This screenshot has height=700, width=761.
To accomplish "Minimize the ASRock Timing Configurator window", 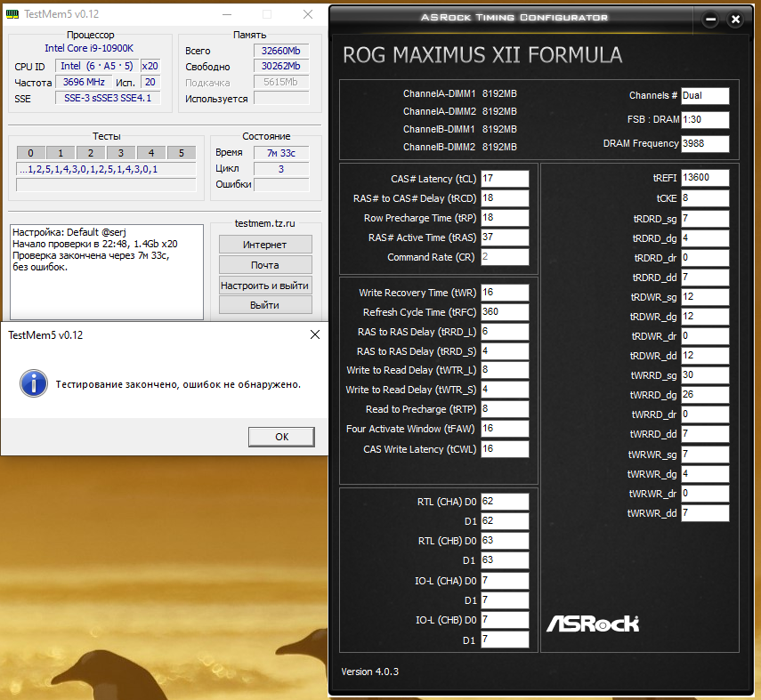I will (x=710, y=20).
